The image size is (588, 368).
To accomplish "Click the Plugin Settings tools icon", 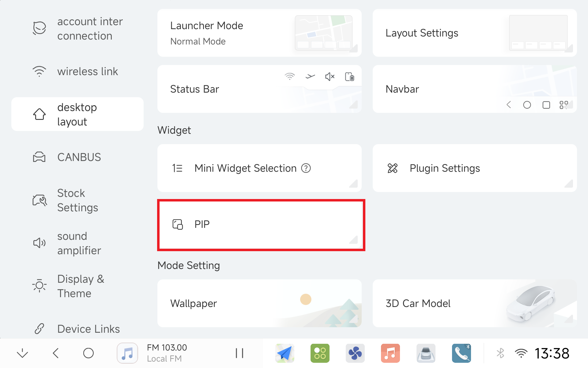I will [393, 168].
